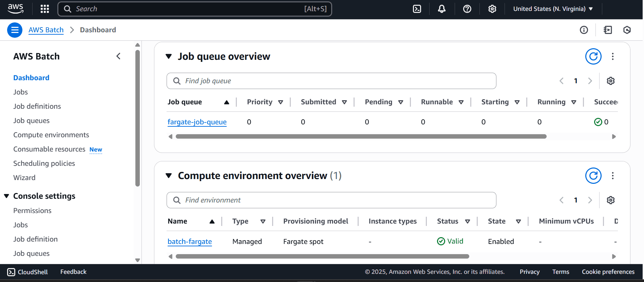The height and width of the screenshot is (282, 644).
Task: Open Consumable resources in navigation
Action: pyautogui.click(x=50, y=149)
